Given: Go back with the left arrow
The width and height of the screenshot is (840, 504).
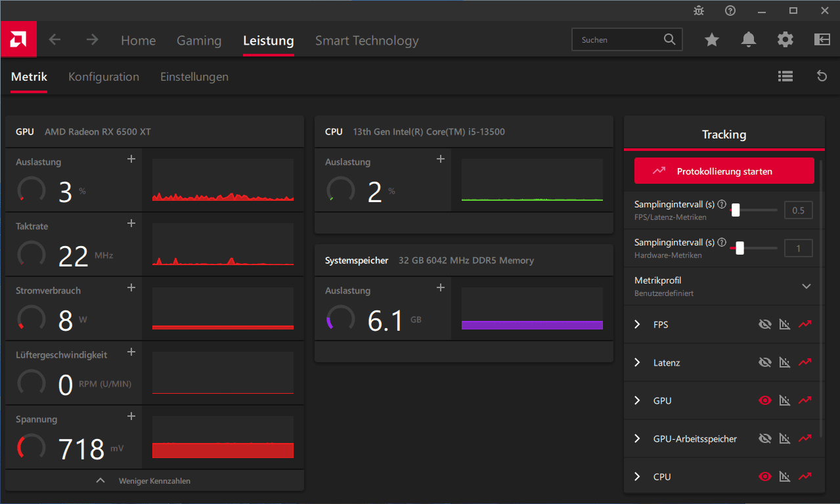Looking at the screenshot, I should 55,40.
